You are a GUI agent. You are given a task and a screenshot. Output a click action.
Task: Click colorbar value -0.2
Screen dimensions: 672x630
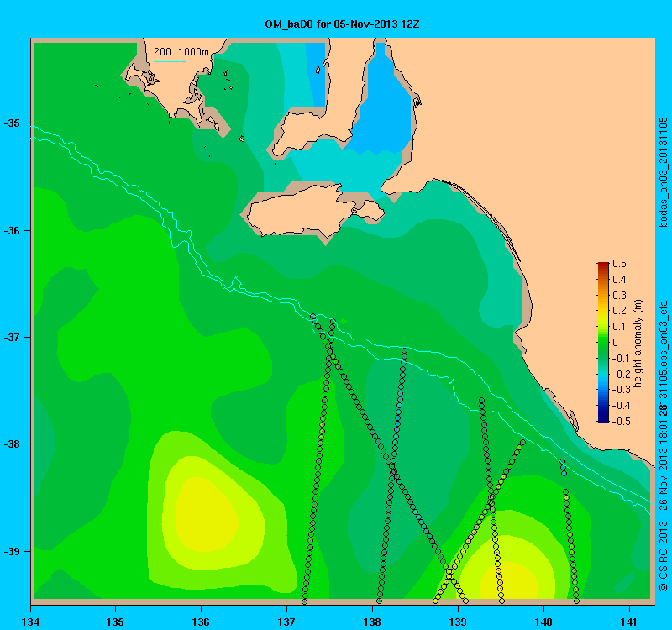(620, 374)
